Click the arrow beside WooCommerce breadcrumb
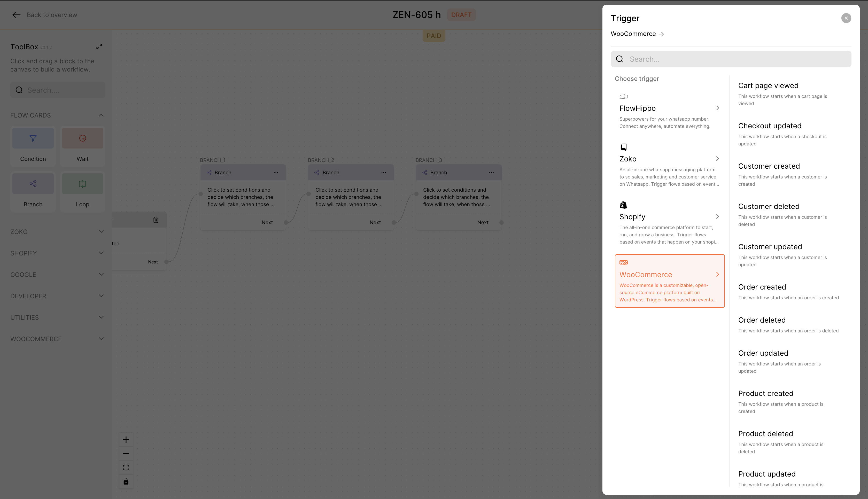868x499 pixels. [x=661, y=34]
